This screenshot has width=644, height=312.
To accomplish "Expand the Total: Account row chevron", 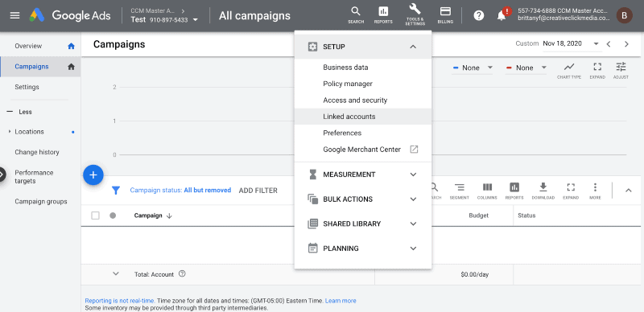I will [x=116, y=273].
